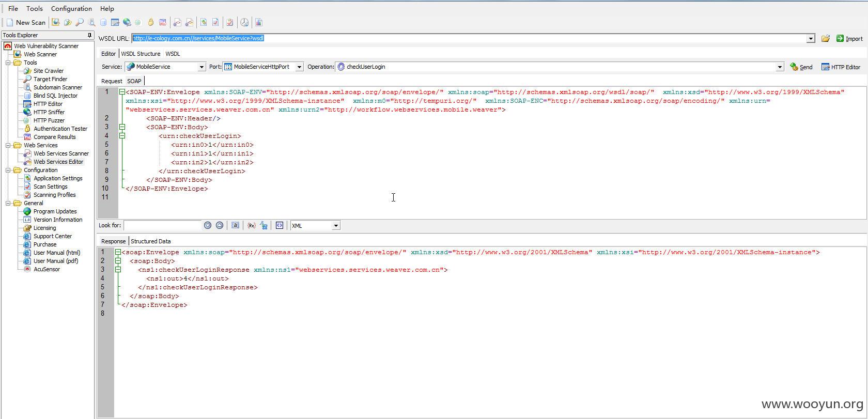Image resolution: width=868 pixels, height=419 pixels.
Task: Pin the Tools Explorer panel
Action: tap(89, 35)
